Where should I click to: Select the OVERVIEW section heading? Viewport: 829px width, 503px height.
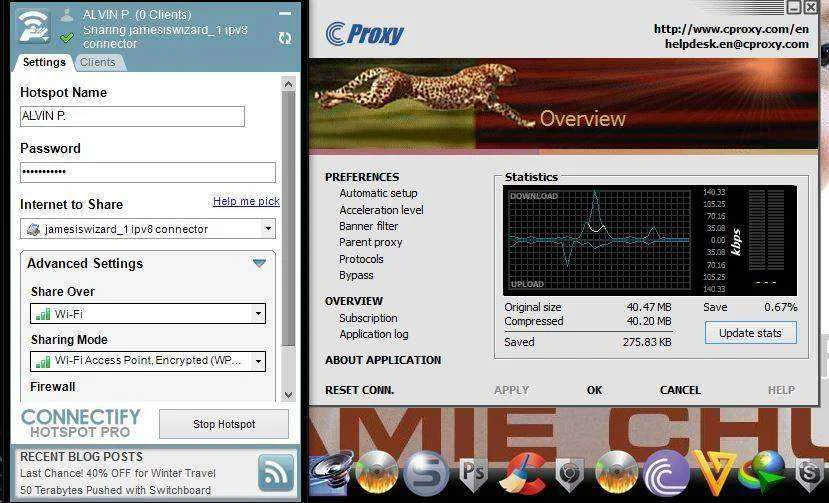click(x=354, y=301)
